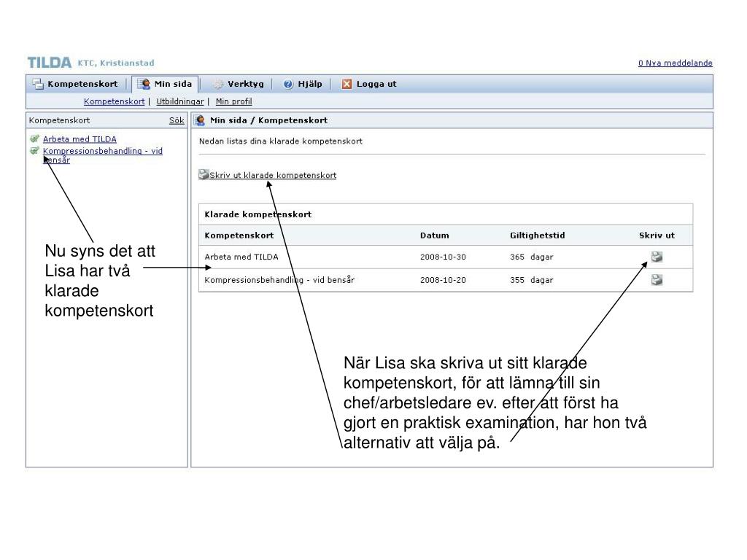Open the Utbildningar submenu link
The width and height of the screenshot is (747, 560).
pyautogui.click(x=180, y=101)
